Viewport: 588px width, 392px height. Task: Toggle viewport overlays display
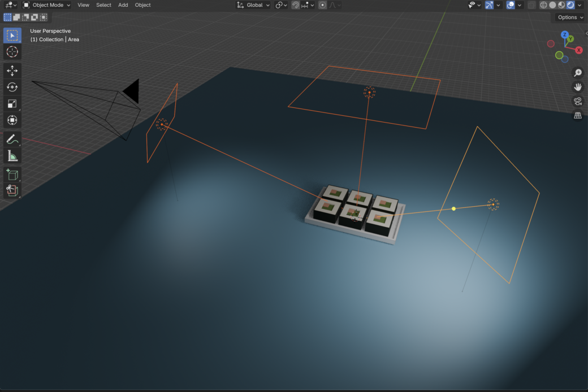pyautogui.click(x=511, y=5)
